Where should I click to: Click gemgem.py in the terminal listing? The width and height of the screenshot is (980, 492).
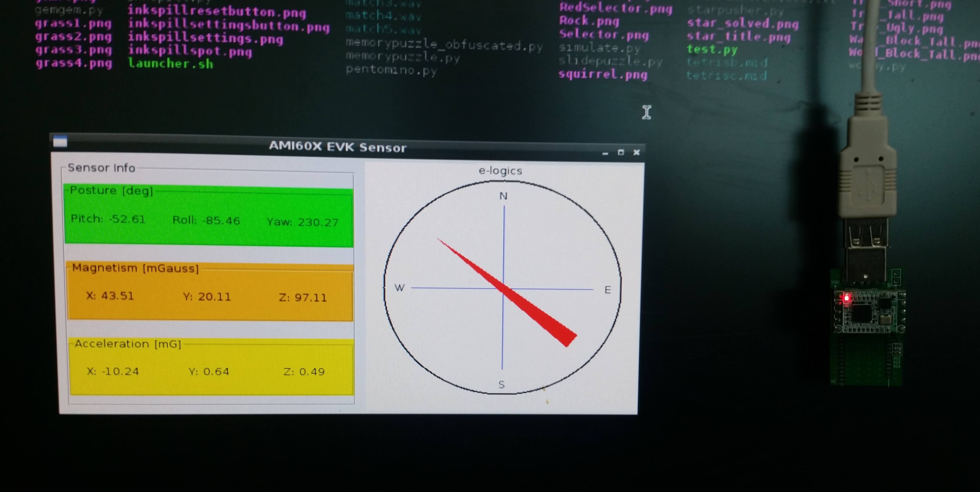point(69,10)
